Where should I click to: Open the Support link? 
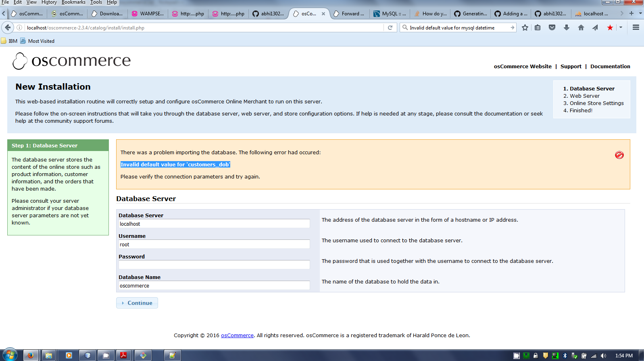pos(571,66)
